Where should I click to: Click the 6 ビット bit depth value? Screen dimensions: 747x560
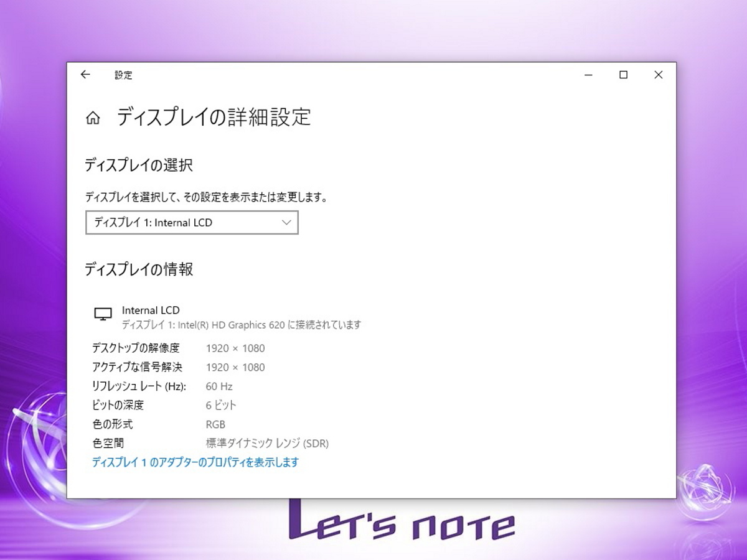click(221, 406)
